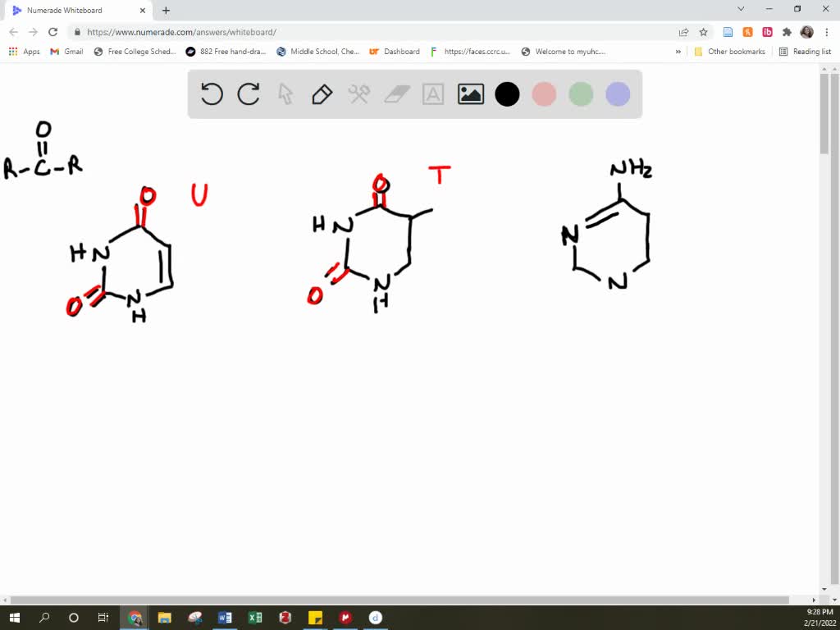Click the Insert Image tool
Viewport: 840px width, 630px height.
pyautogui.click(x=470, y=94)
